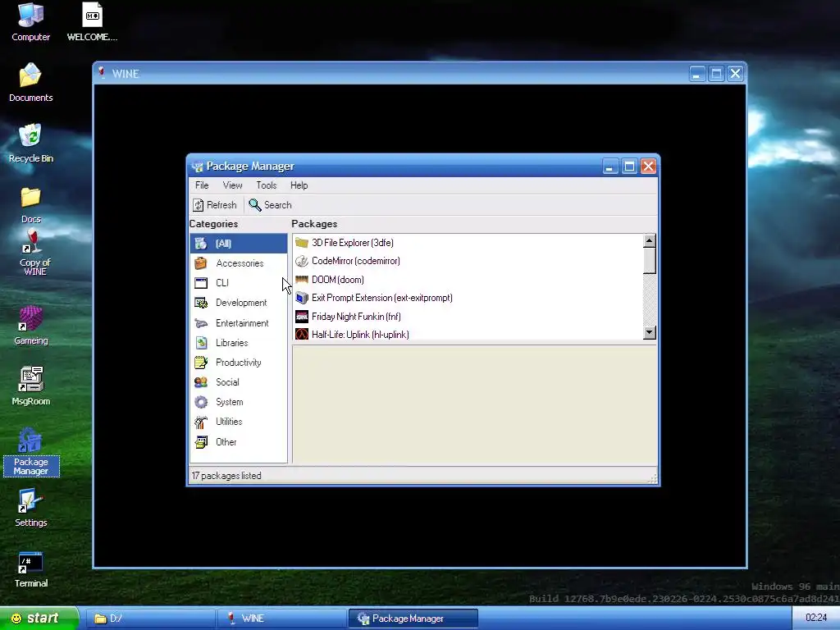Click the taskbar clock showing 02:24
The width and height of the screenshot is (840, 630).
tap(816, 619)
